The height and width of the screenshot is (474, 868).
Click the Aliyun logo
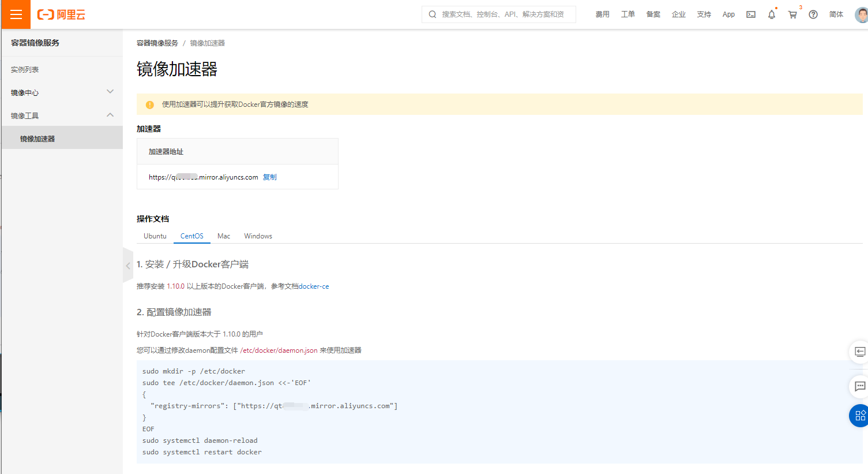point(61,14)
